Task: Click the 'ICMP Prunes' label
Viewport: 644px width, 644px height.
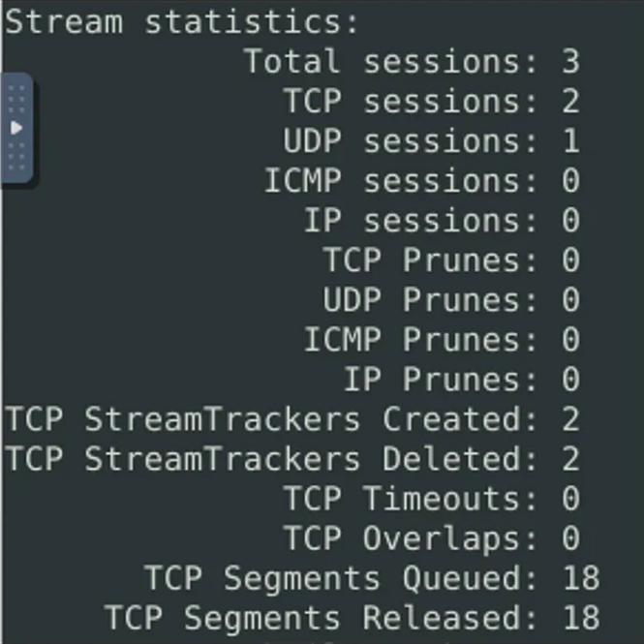Action: click(419, 340)
